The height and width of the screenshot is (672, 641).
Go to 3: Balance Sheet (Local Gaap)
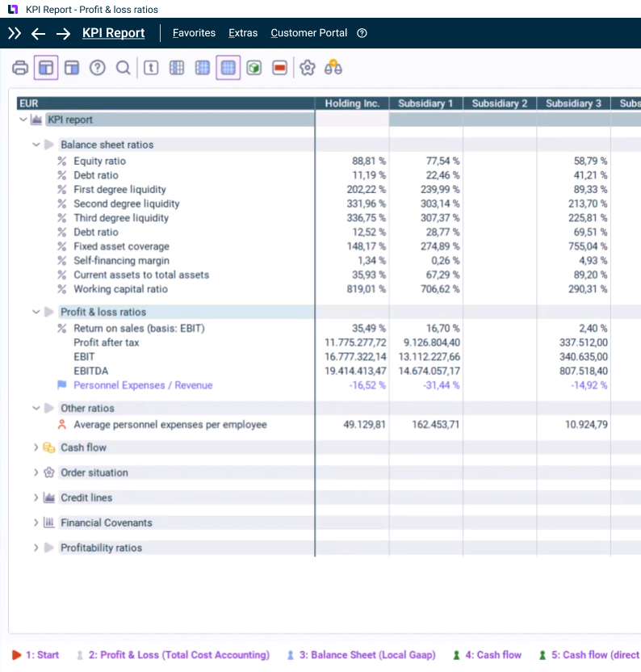click(367, 655)
